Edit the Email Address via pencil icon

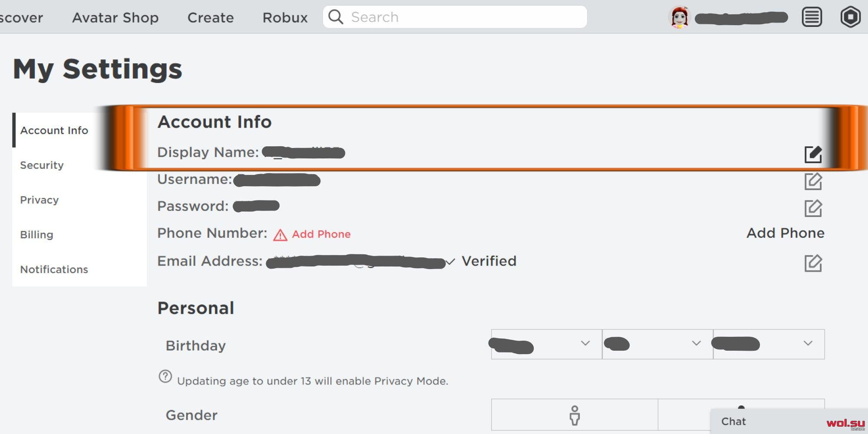tap(813, 263)
